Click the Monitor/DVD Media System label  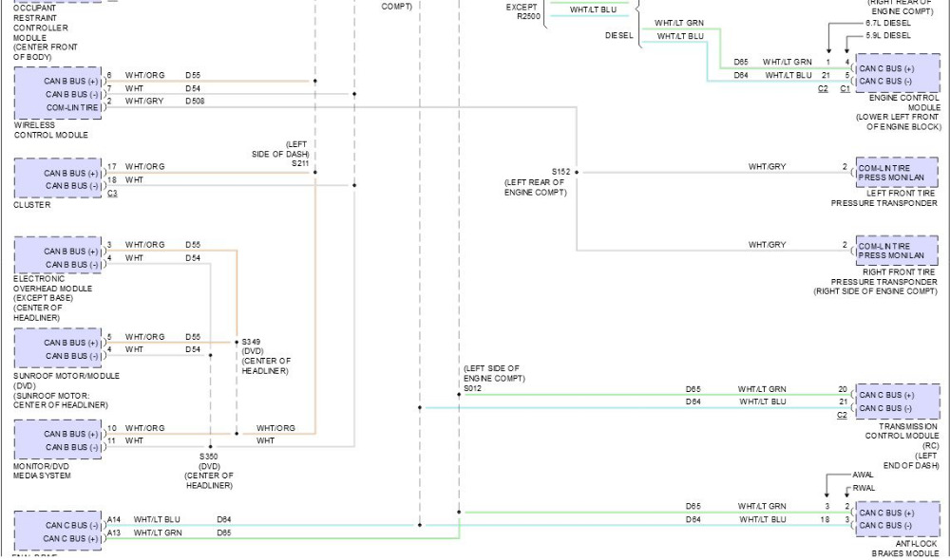[x=42, y=471]
